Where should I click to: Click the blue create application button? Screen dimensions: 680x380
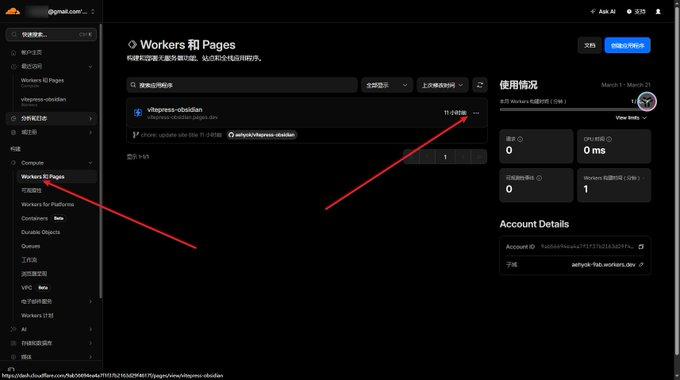coord(627,45)
